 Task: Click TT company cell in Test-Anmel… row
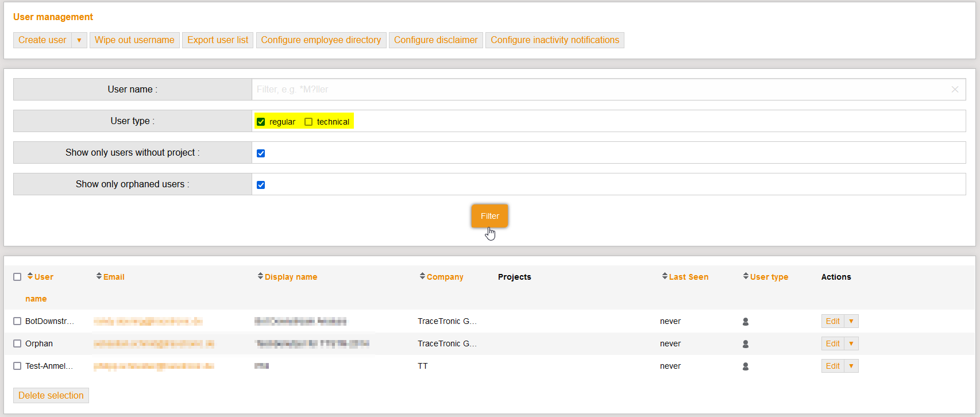pyautogui.click(x=423, y=366)
